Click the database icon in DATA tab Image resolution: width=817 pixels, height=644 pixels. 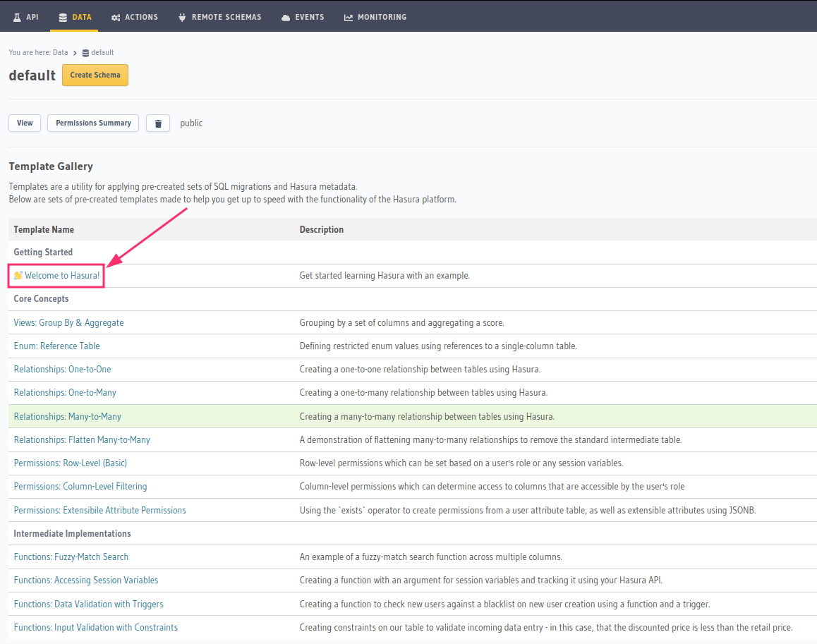[x=63, y=17]
